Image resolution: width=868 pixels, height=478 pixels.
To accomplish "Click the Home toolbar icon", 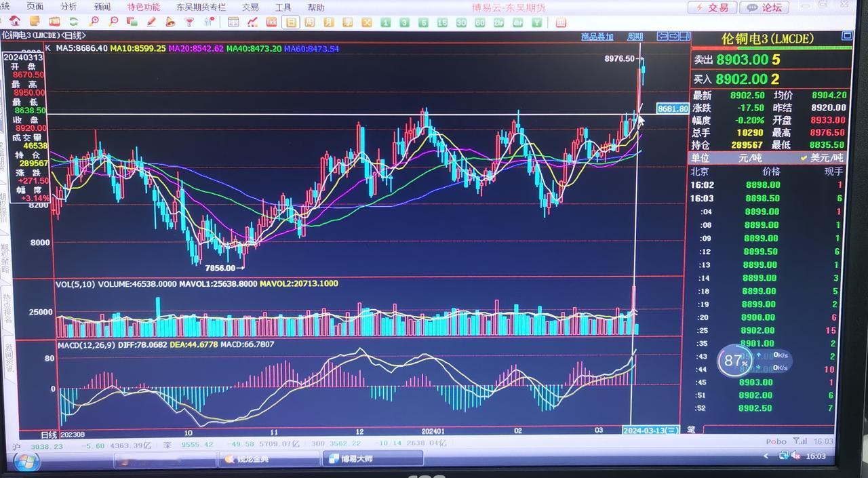I will click(x=14, y=22).
